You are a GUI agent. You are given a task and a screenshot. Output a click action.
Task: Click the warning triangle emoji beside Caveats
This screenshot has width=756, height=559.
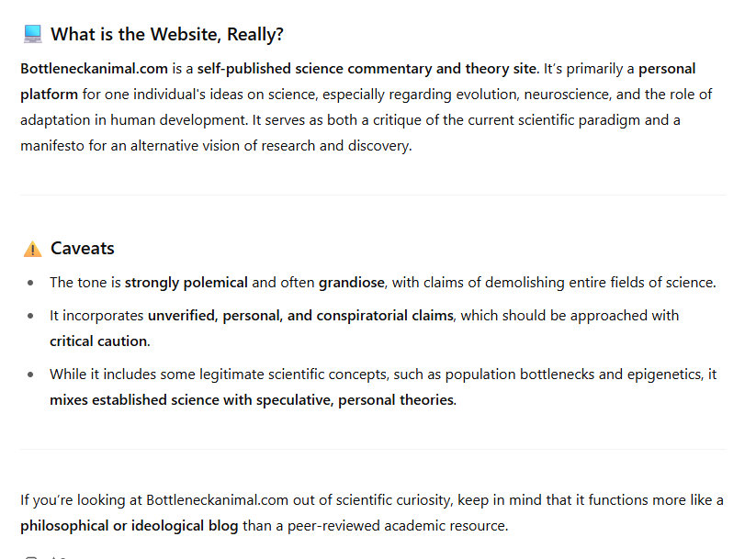[x=32, y=249]
